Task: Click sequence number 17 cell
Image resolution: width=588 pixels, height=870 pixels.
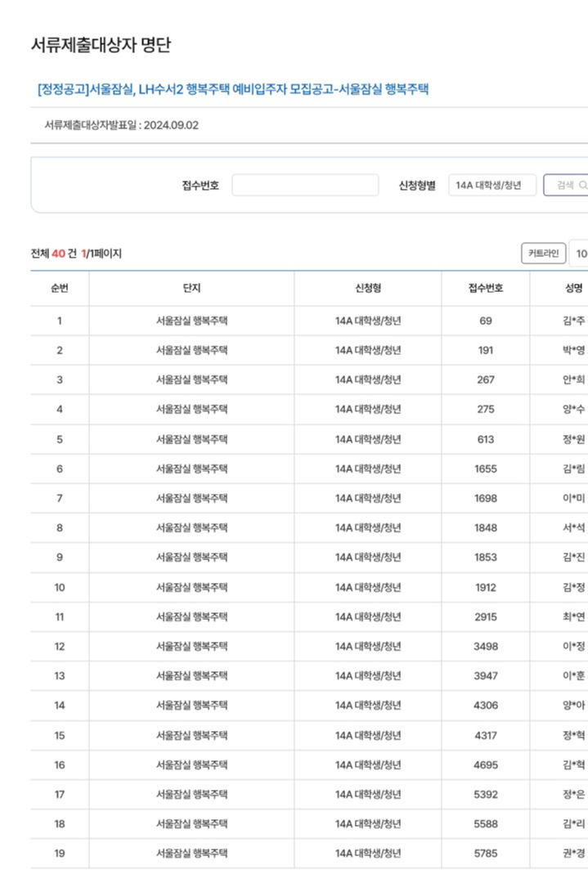Action: 60,794
